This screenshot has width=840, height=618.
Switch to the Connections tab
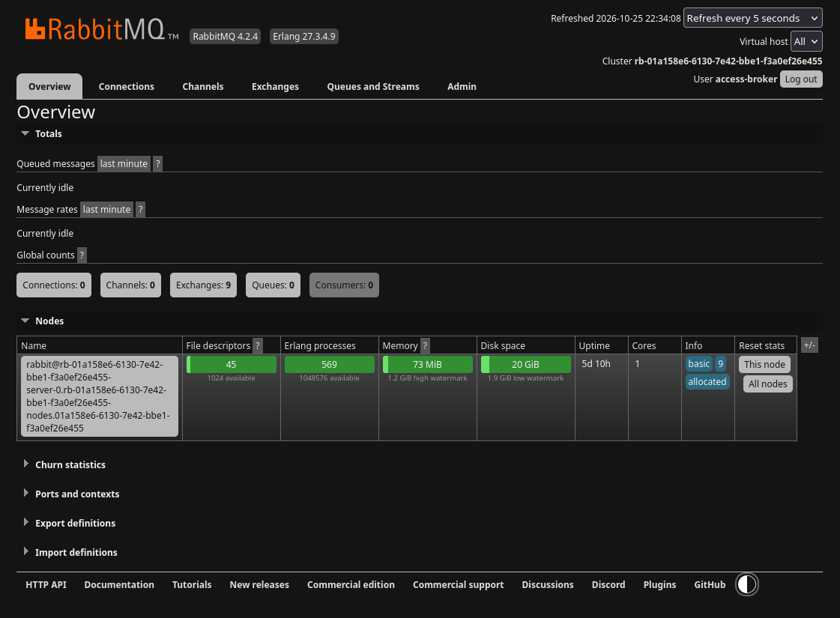click(127, 86)
